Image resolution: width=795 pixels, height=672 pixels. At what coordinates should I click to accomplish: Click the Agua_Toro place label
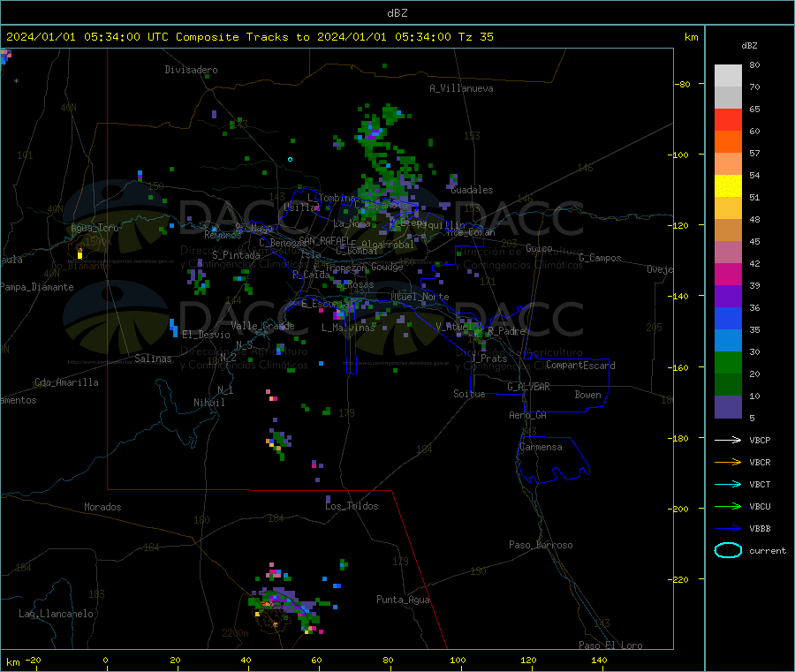pyautogui.click(x=95, y=228)
